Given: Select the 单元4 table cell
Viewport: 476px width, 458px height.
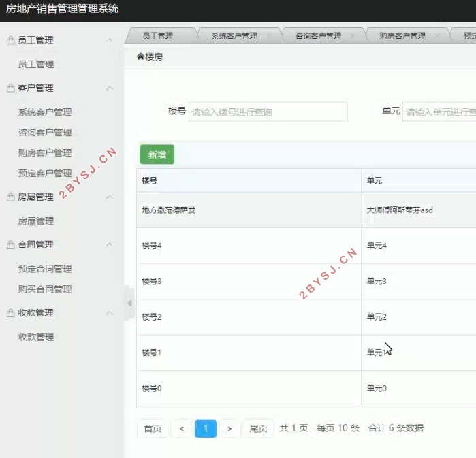Looking at the screenshot, I should point(419,246).
